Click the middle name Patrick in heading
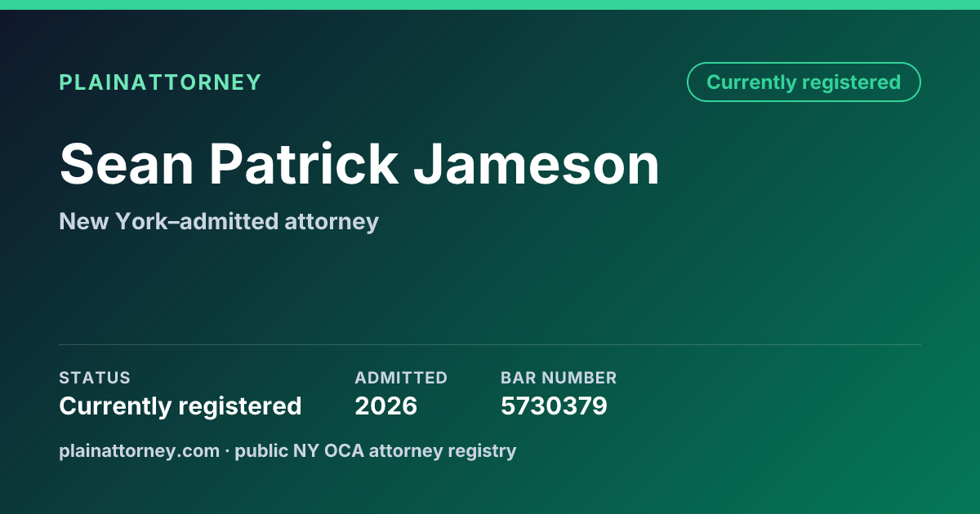Screen dimensions: 980x514 click(303, 165)
